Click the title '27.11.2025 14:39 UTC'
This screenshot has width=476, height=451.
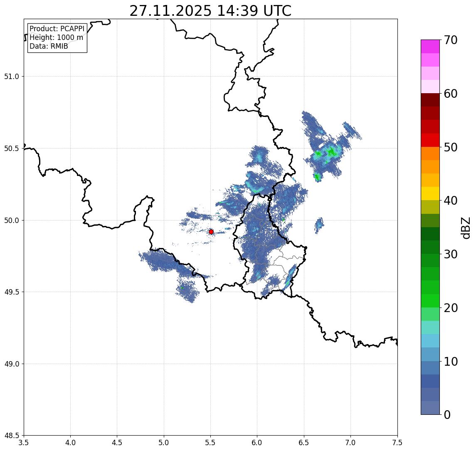point(210,11)
